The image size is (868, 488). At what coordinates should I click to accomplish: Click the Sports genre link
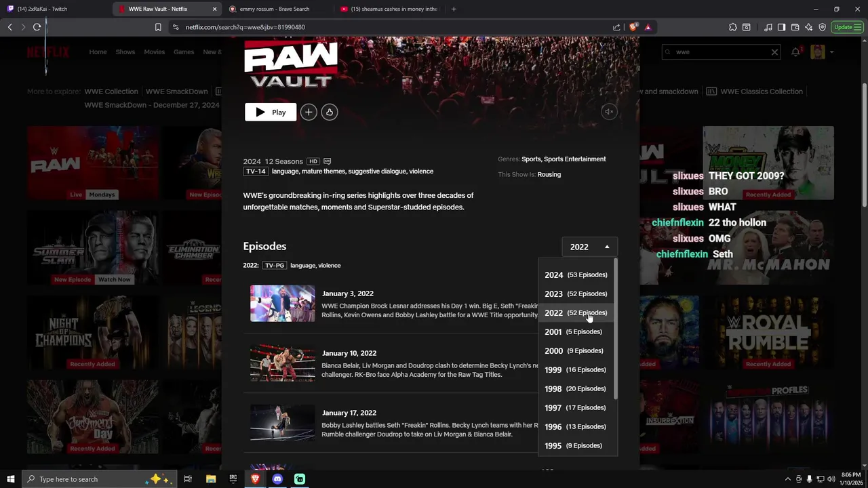531,159
